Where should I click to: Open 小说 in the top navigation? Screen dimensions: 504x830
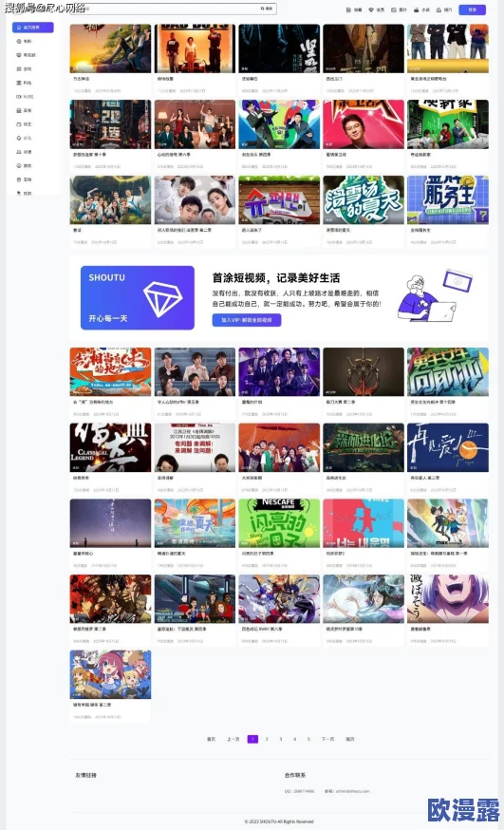421,10
